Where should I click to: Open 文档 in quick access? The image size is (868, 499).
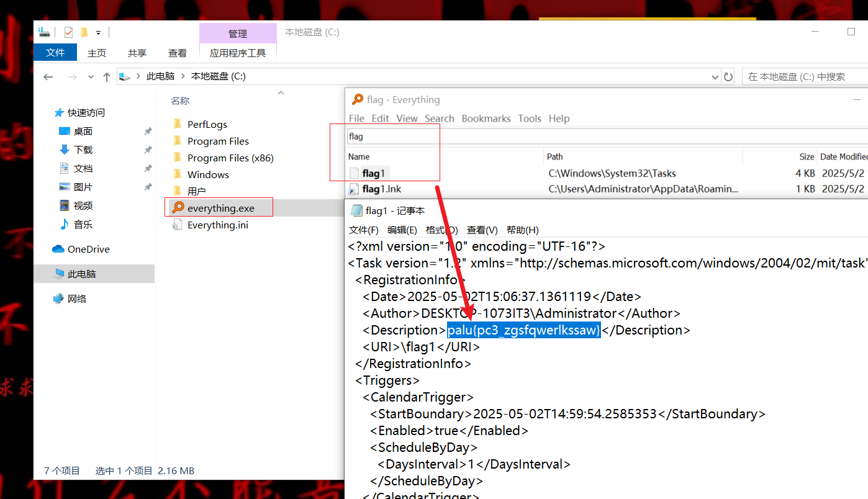coord(83,168)
